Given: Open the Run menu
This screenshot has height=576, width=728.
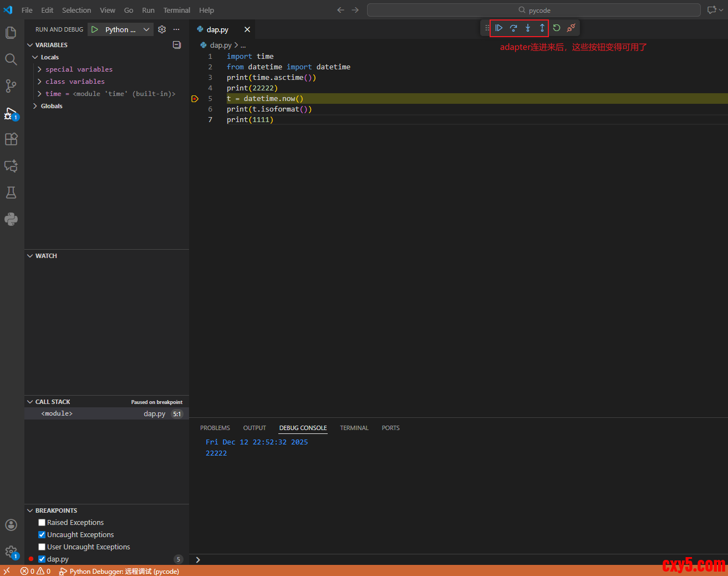Looking at the screenshot, I should [x=148, y=10].
